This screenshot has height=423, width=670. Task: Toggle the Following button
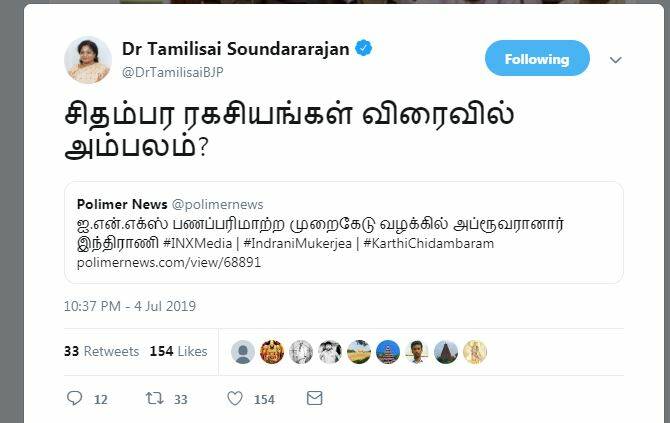pos(537,59)
